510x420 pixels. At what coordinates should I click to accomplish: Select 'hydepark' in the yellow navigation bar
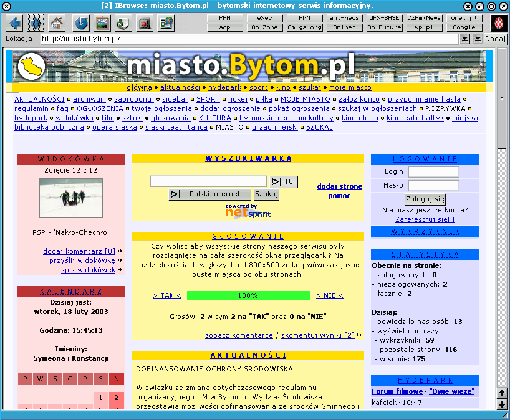click(x=224, y=87)
